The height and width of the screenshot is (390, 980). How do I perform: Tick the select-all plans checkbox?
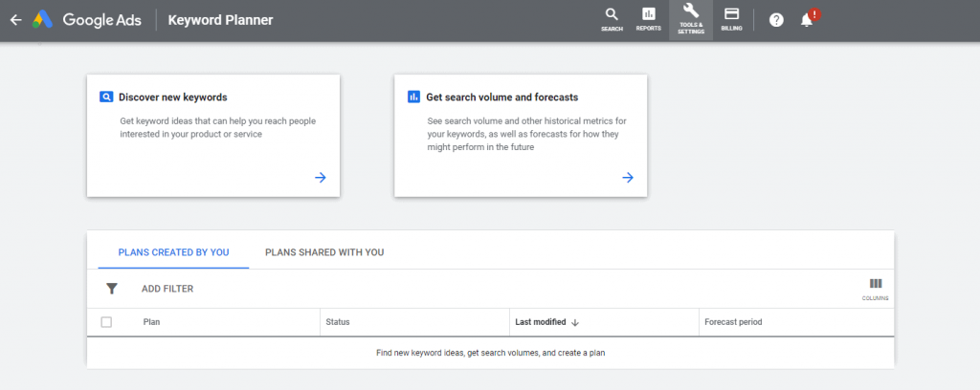[106, 322]
